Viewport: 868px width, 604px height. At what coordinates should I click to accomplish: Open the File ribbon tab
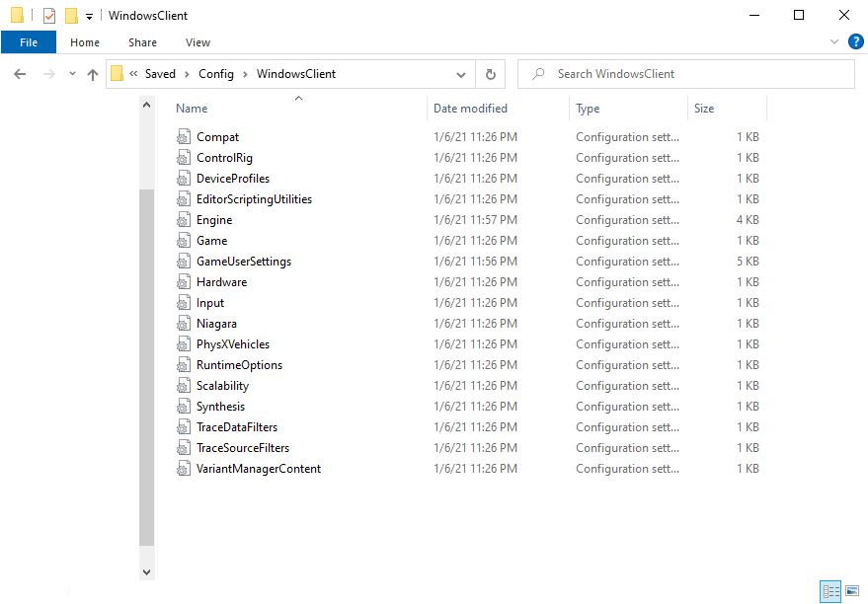click(29, 42)
